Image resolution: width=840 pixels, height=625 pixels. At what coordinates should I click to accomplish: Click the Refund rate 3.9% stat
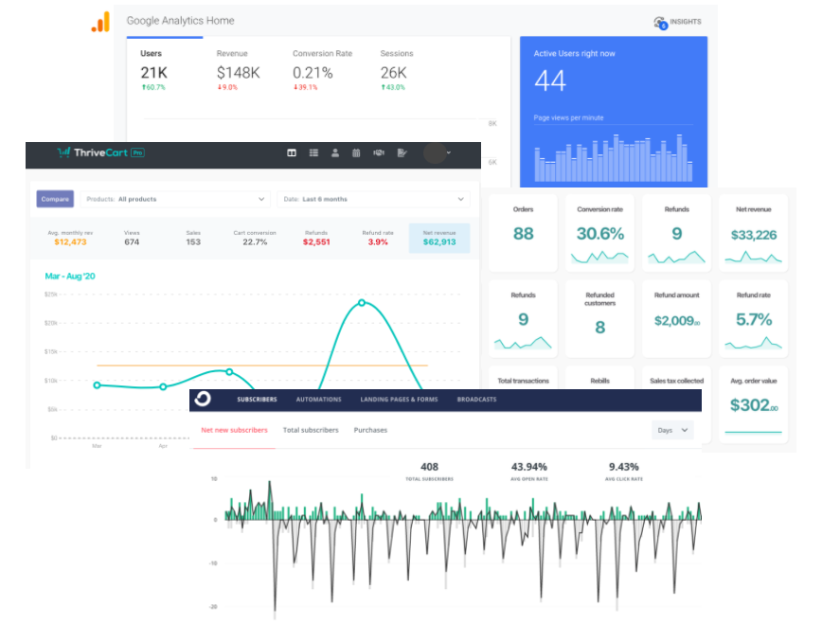[x=378, y=238]
